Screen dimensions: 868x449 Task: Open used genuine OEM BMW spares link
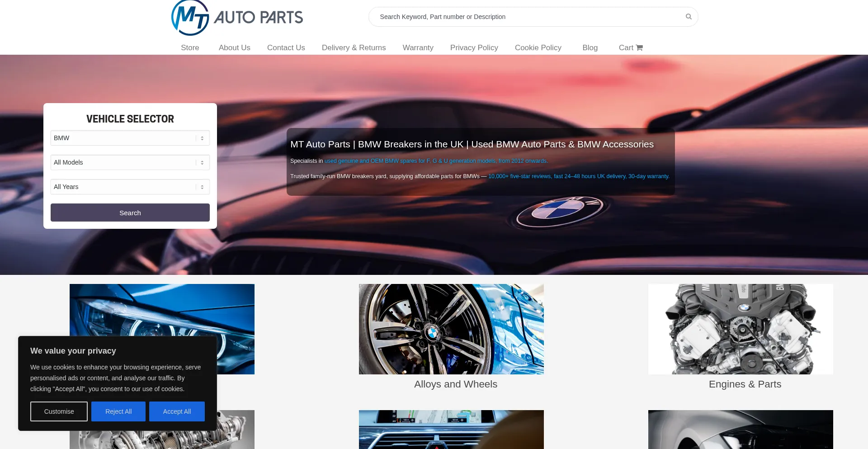(436, 161)
